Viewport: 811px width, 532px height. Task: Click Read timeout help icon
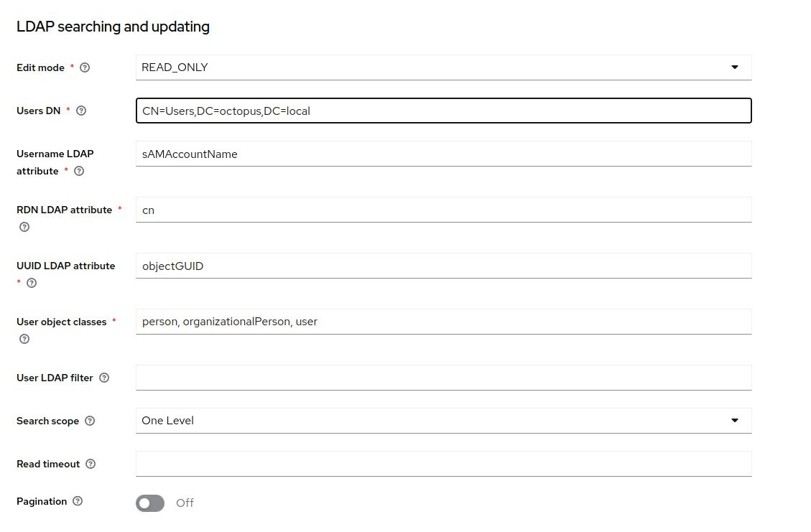pyautogui.click(x=91, y=464)
